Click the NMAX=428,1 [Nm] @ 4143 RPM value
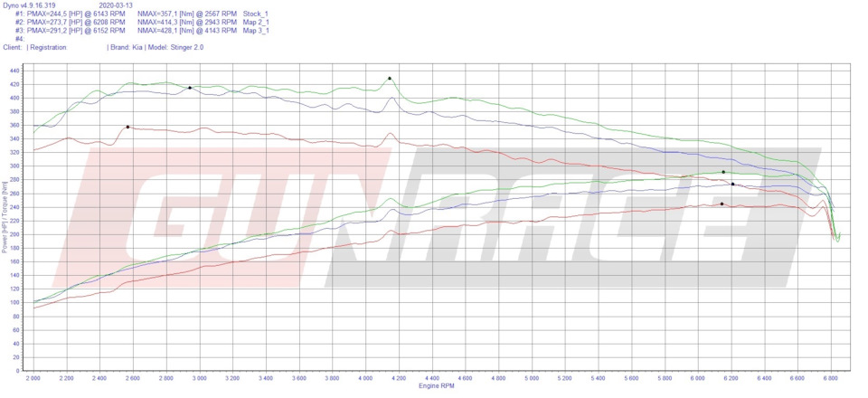This screenshot has width=868, height=398. (187, 31)
